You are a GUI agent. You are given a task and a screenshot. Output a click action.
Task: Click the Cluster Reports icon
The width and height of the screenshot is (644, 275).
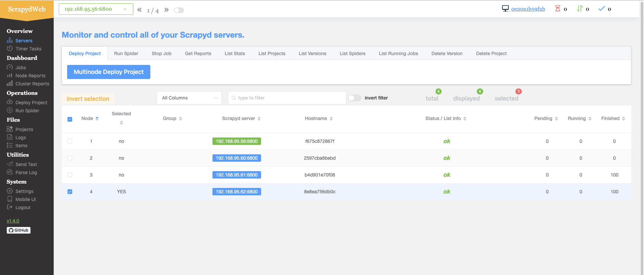(10, 83)
